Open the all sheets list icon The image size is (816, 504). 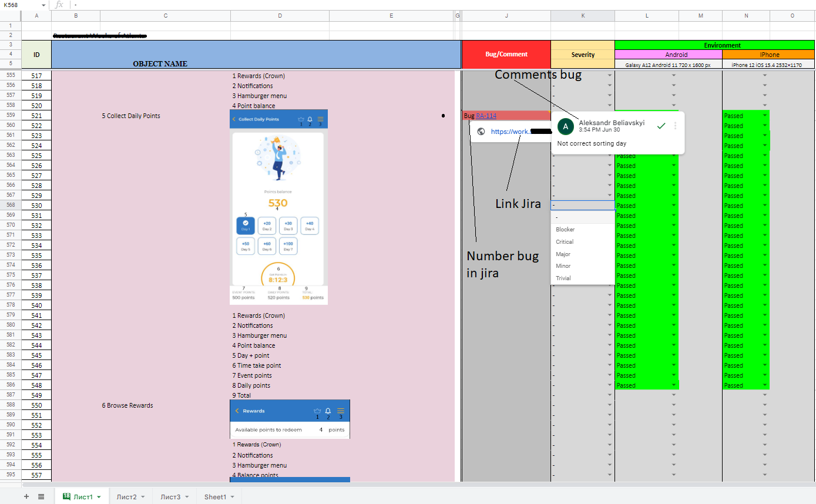pyautogui.click(x=41, y=497)
